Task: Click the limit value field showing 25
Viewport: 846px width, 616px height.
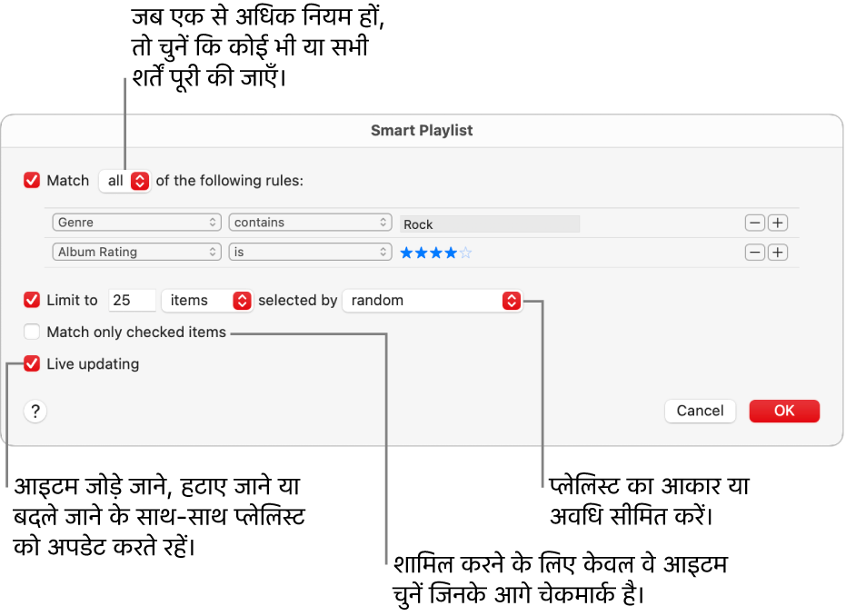Action: [x=132, y=301]
